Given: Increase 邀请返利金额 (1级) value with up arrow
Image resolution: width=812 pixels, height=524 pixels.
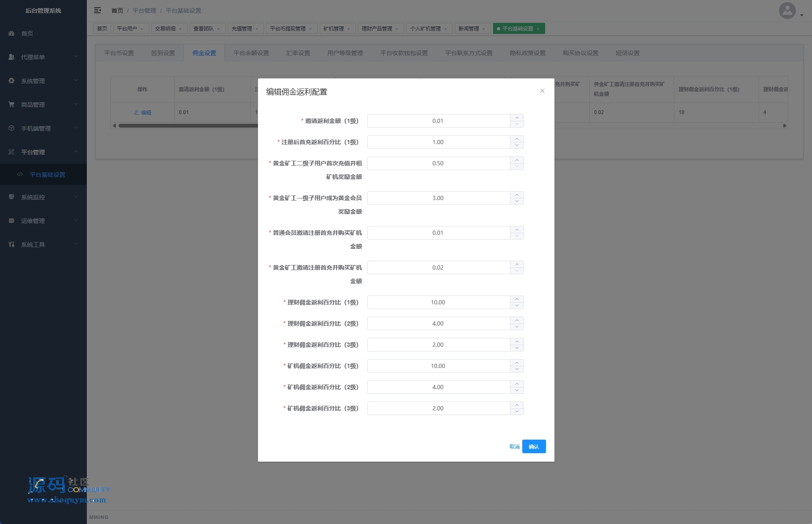Looking at the screenshot, I should [517, 117].
